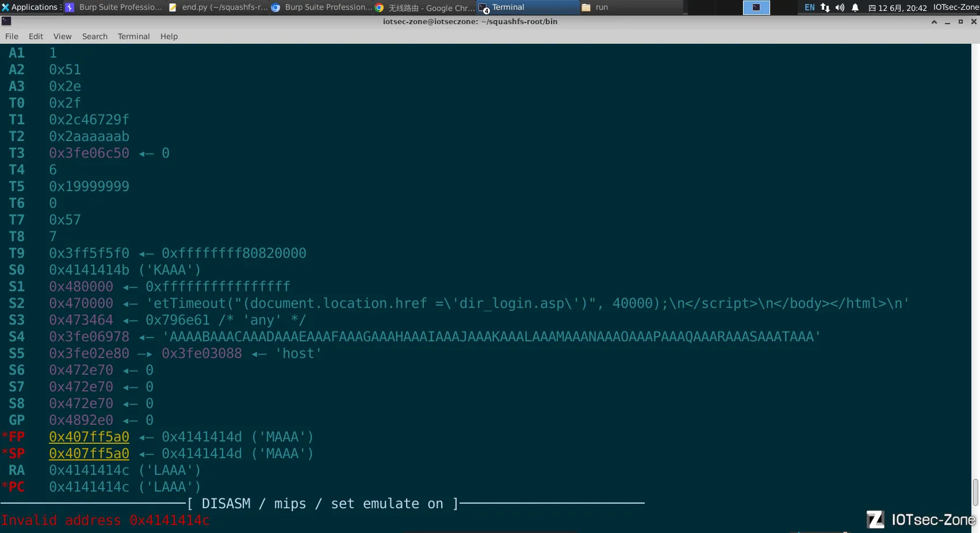Screen dimensions: 980x533
Task: Close the terminal window
Action: tap(974, 22)
